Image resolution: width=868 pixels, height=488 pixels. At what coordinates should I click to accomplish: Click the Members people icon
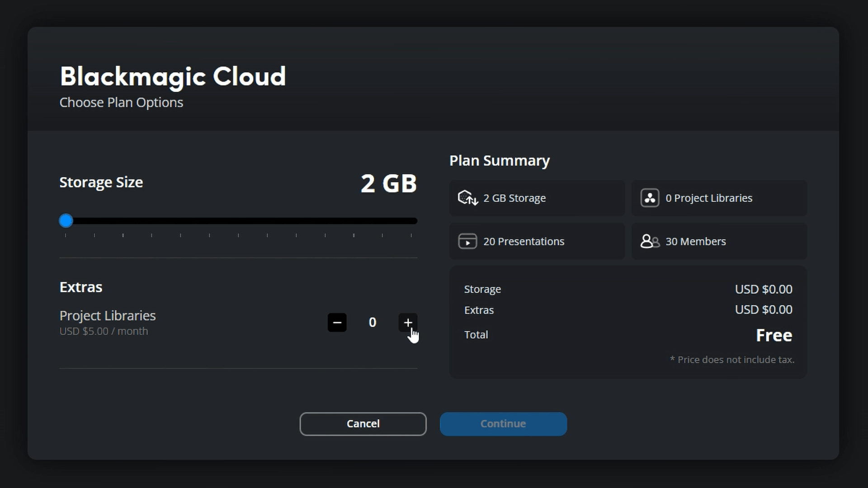(x=650, y=241)
